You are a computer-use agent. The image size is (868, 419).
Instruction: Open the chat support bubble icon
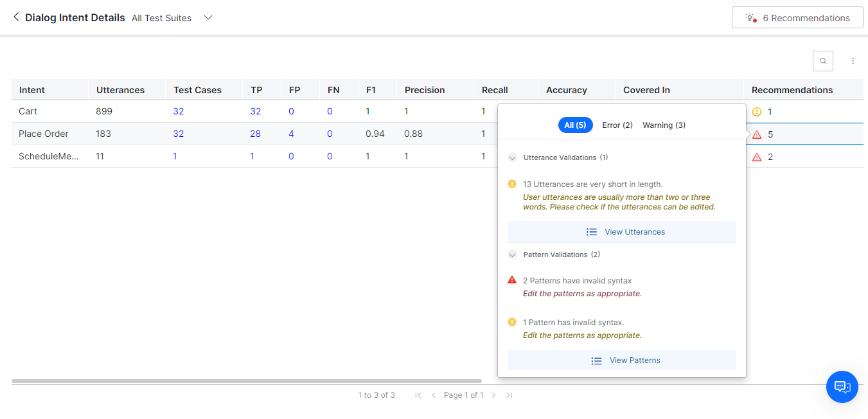tap(842, 387)
